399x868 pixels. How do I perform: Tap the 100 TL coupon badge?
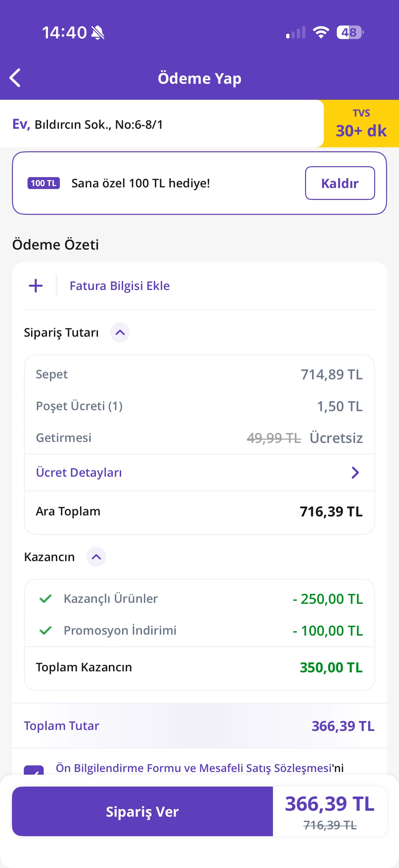44,183
